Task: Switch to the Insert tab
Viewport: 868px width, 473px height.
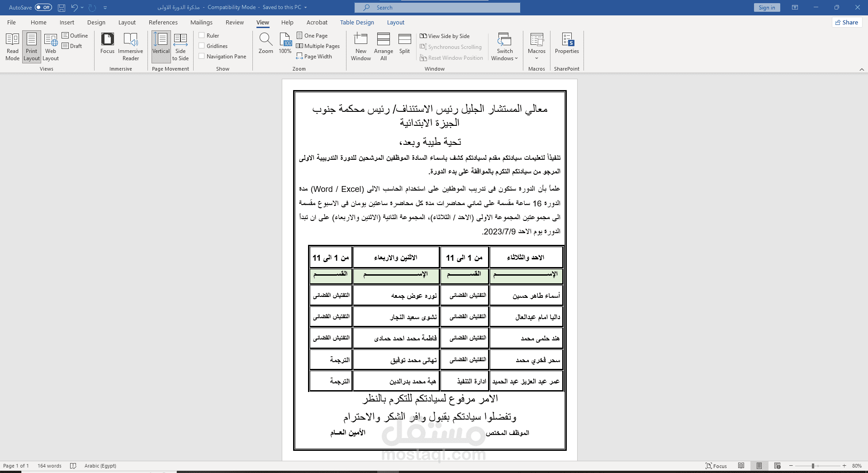Action: [66, 22]
